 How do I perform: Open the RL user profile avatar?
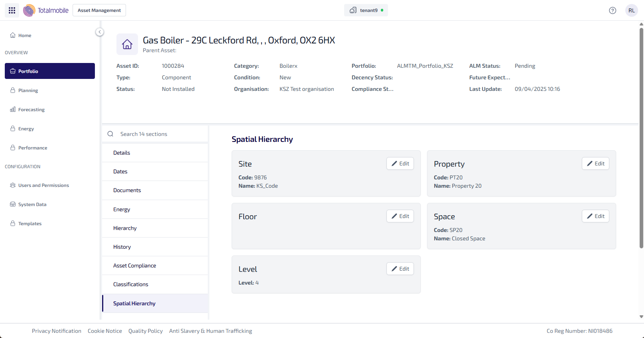(x=631, y=10)
